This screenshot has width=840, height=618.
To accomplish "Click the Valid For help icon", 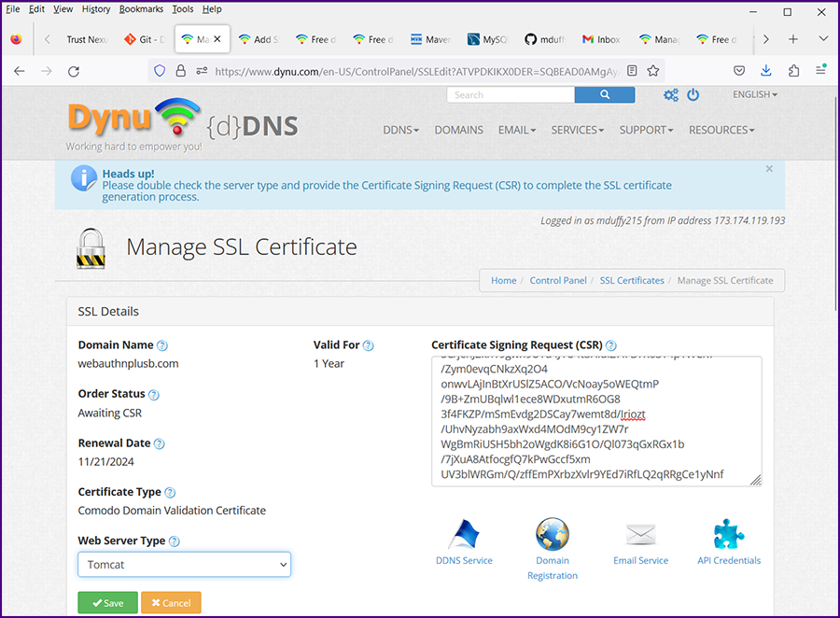I will [368, 345].
